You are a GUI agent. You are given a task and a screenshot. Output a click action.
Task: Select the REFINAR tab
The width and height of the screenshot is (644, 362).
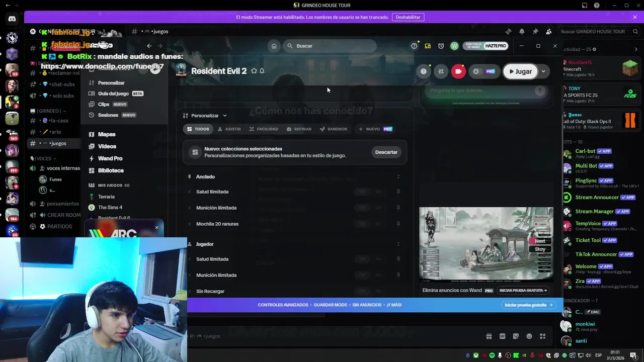coord(299,129)
